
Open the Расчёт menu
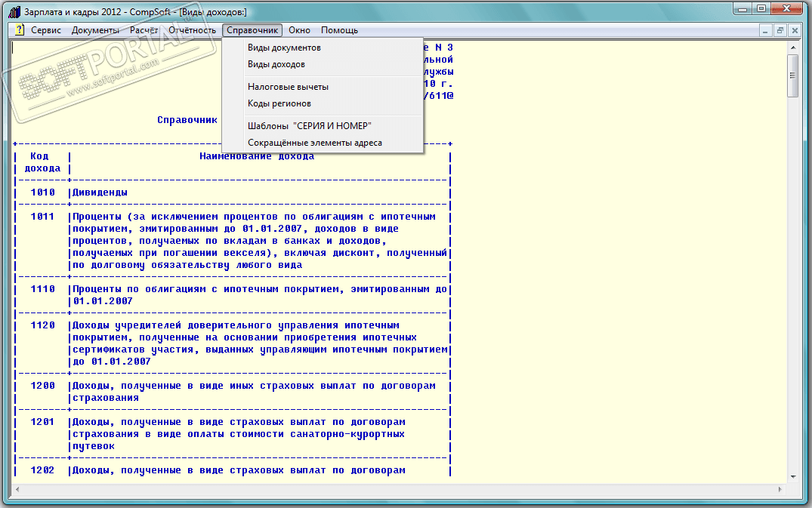[144, 30]
